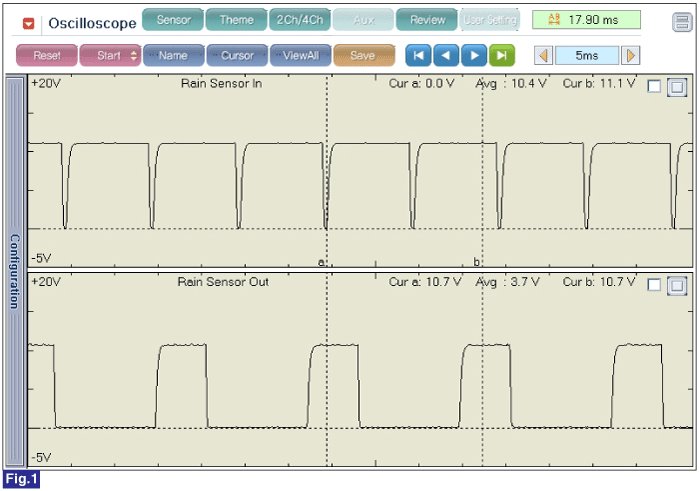The height and width of the screenshot is (491, 700).
Task: Click the Save button
Action: pyautogui.click(x=362, y=56)
